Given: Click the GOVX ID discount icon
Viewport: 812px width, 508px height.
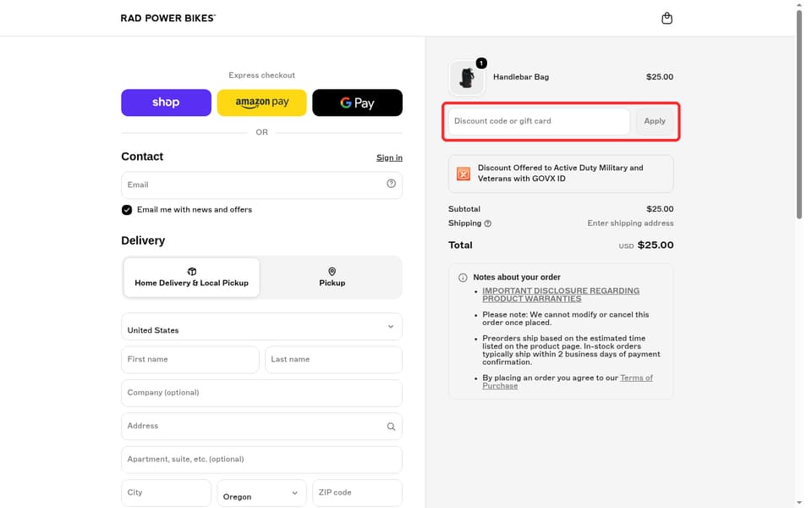Looking at the screenshot, I should click(x=464, y=174).
